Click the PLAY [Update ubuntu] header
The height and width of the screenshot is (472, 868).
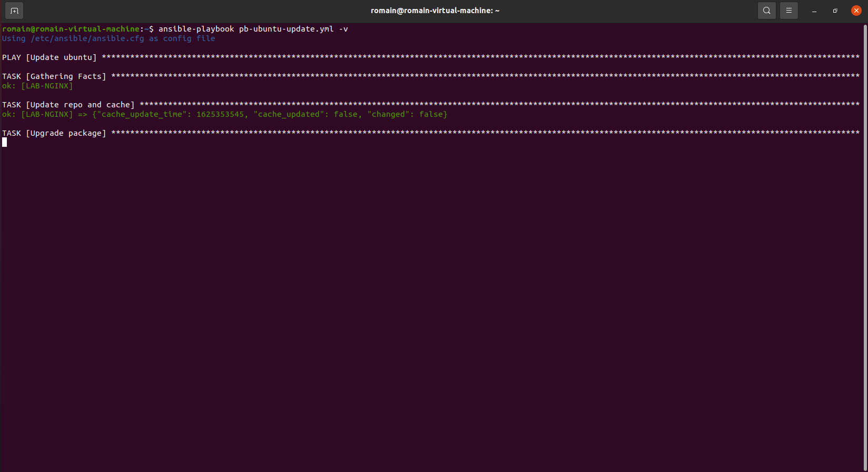[x=50, y=57]
